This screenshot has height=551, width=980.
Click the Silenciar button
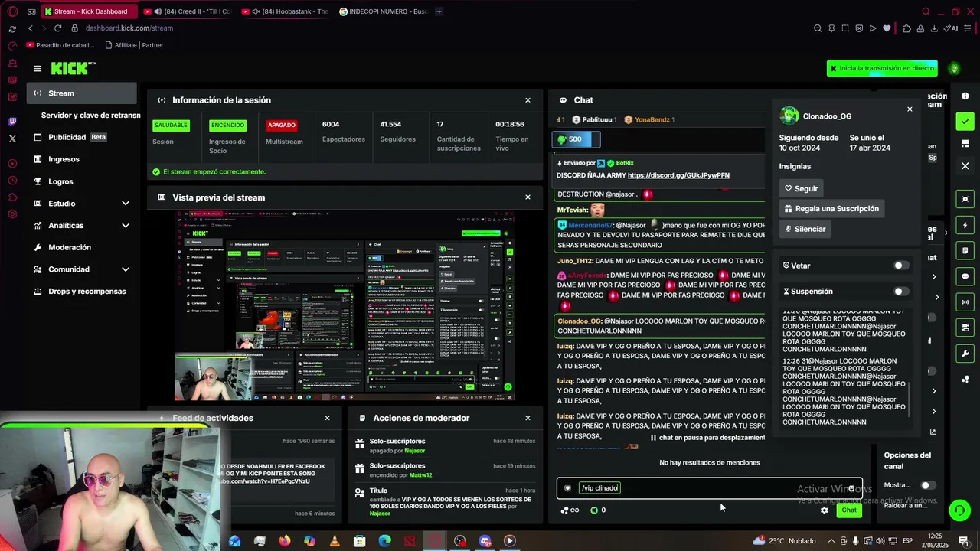(805, 229)
